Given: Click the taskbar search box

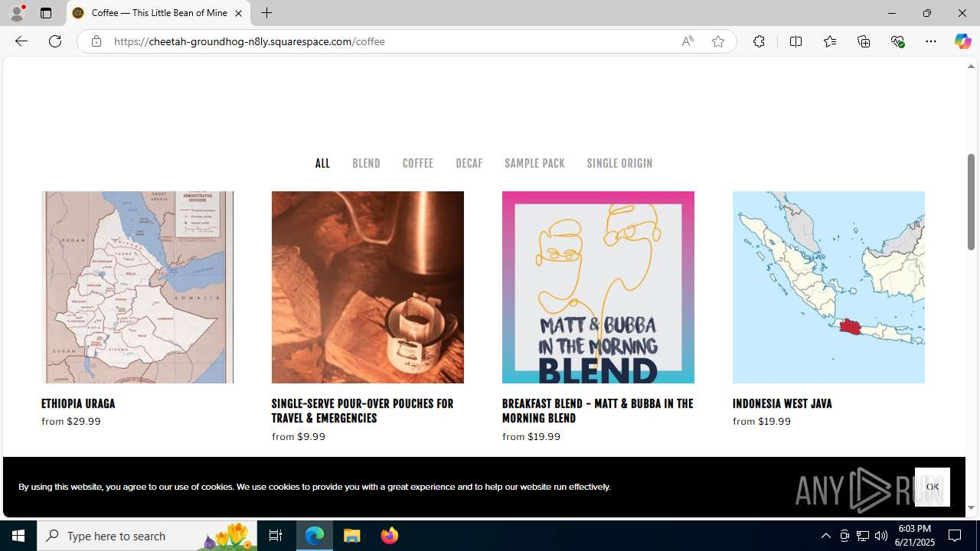Looking at the screenshot, I should tap(147, 536).
